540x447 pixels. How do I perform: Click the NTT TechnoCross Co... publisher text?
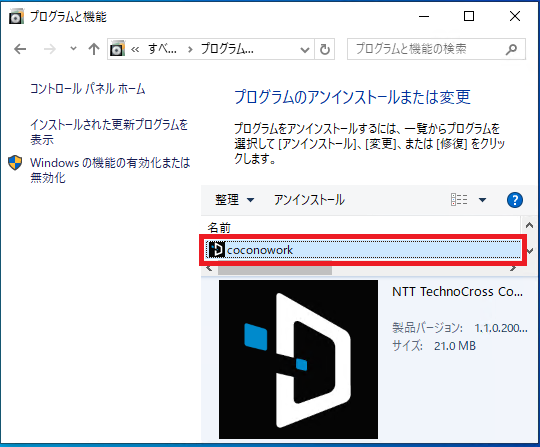coord(457,292)
